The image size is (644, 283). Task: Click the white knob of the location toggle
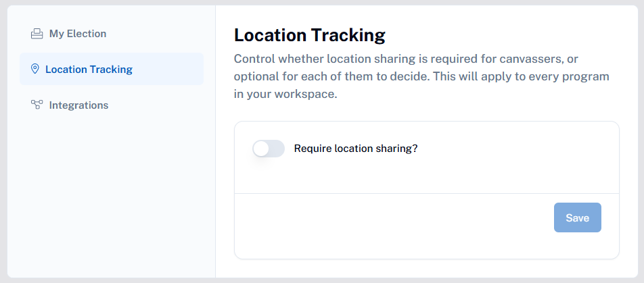(261, 149)
